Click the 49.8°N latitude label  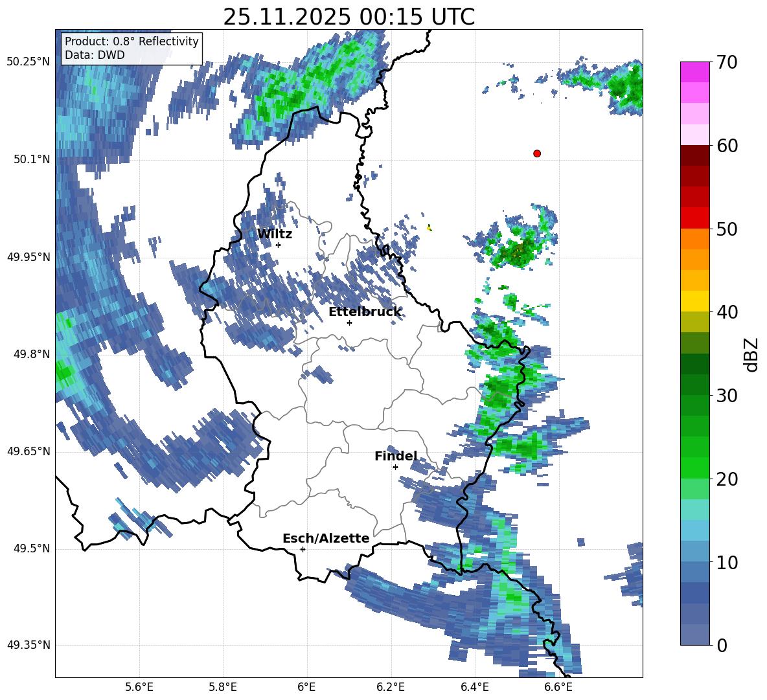click(x=31, y=354)
